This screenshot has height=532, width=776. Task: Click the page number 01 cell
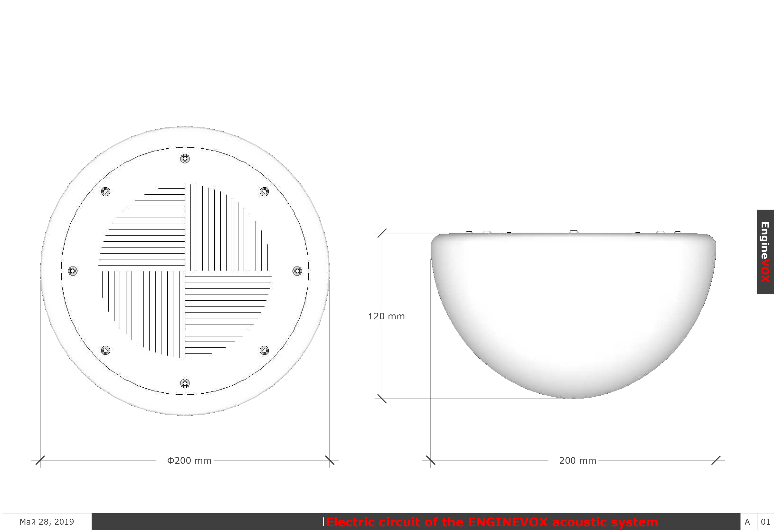pos(765,522)
